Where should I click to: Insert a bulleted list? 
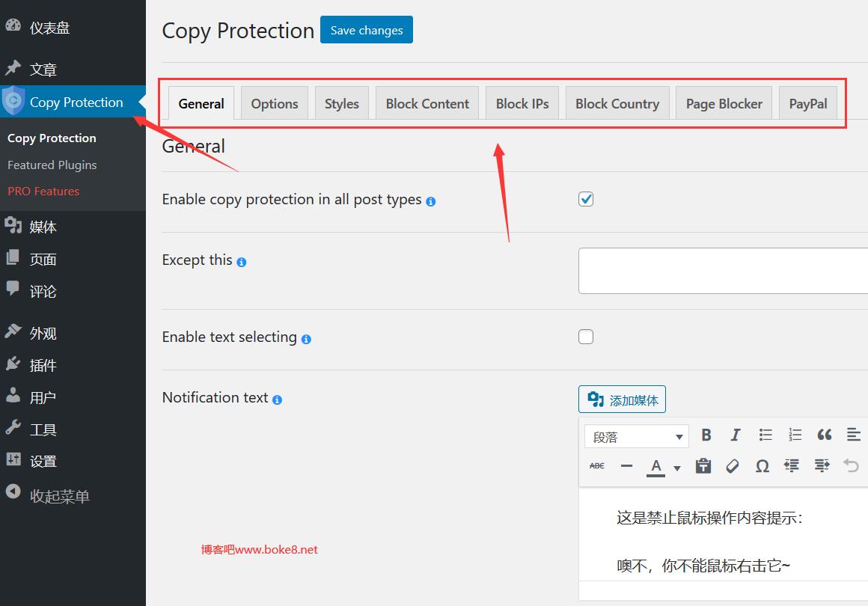coord(765,435)
